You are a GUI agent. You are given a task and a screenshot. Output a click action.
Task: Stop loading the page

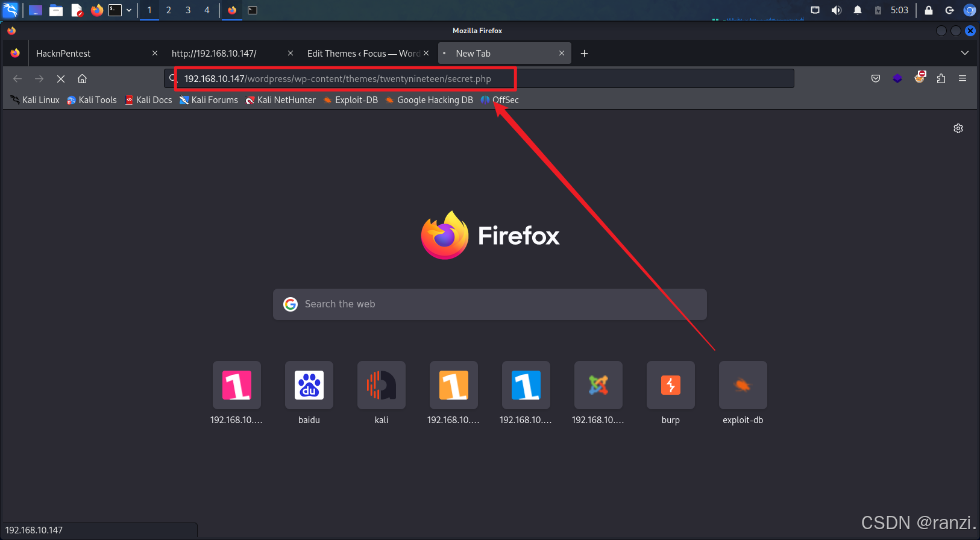click(x=61, y=79)
